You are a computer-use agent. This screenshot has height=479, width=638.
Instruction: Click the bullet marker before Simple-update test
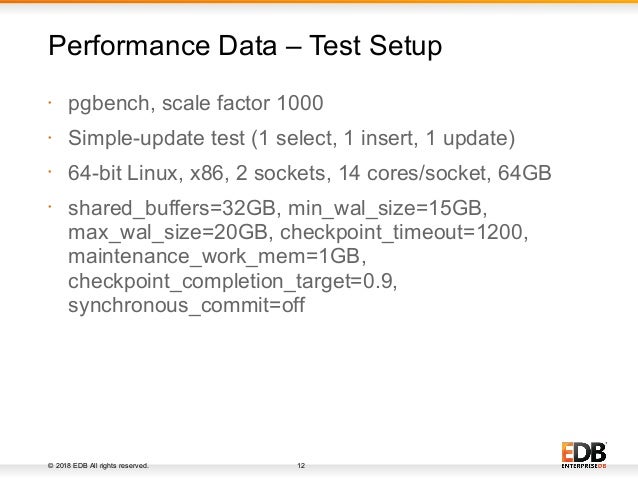50,138
